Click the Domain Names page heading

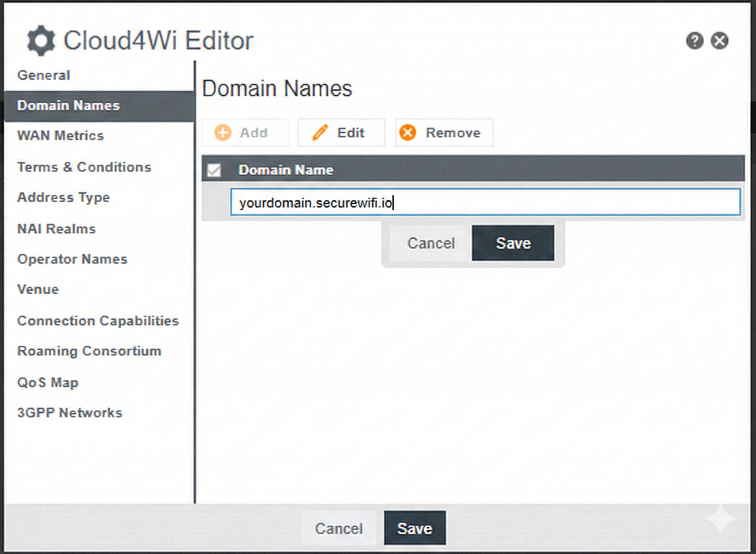pyautogui.click(x=277, y=88)
